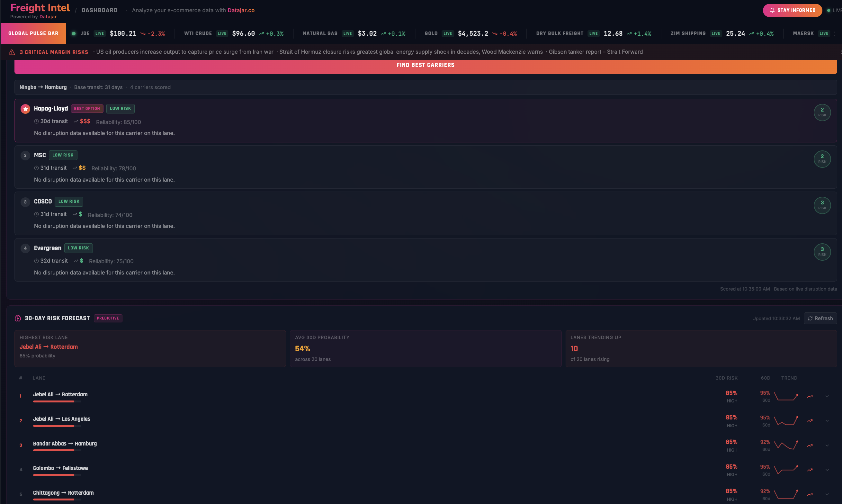
Task: Click the clock icon beside 30d transit
Action: pos(36,121)
